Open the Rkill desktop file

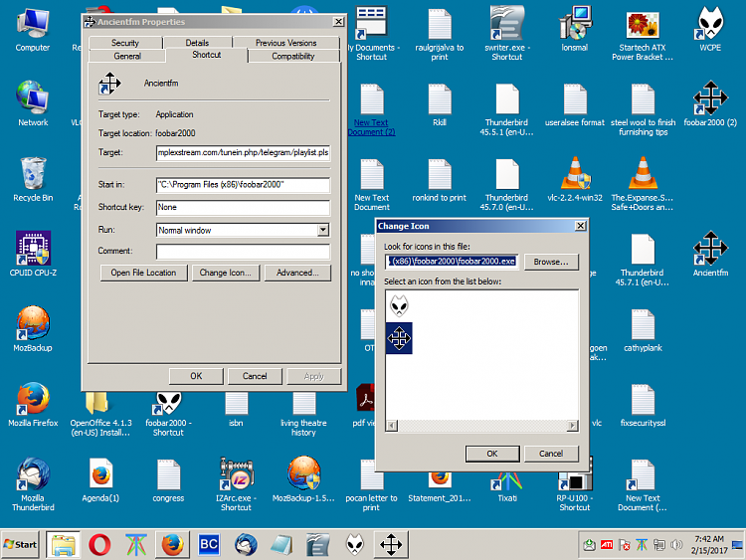pyautogui.click(x=440, y=103)
